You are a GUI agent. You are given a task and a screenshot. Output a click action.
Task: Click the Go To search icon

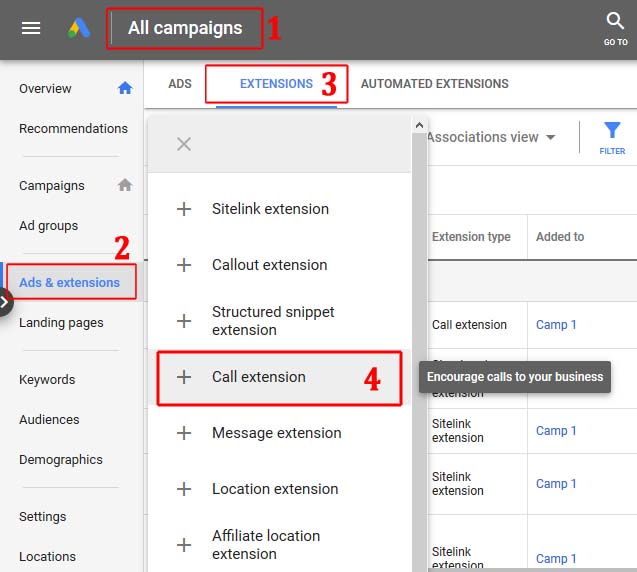pos(615,22)
